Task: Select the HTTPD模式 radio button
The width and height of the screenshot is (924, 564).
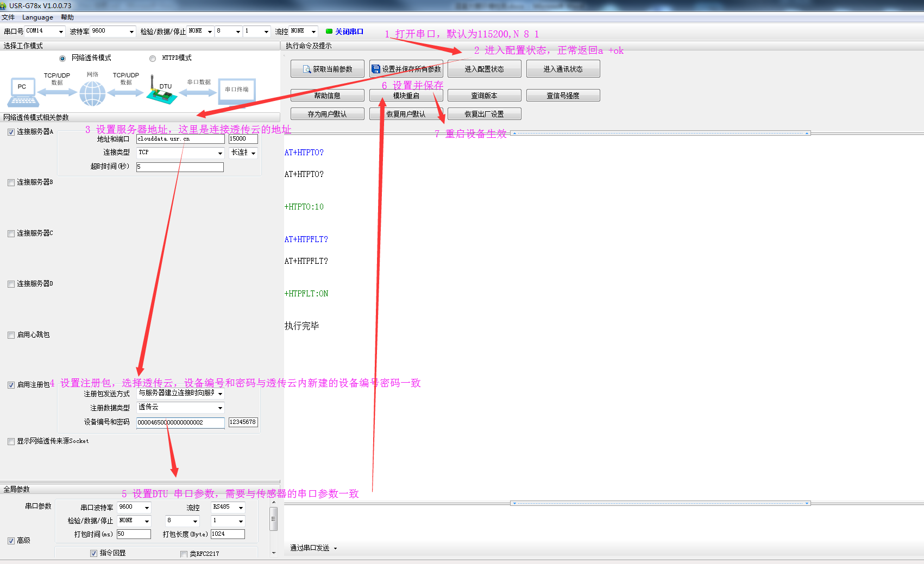Action: pos(153,59)
